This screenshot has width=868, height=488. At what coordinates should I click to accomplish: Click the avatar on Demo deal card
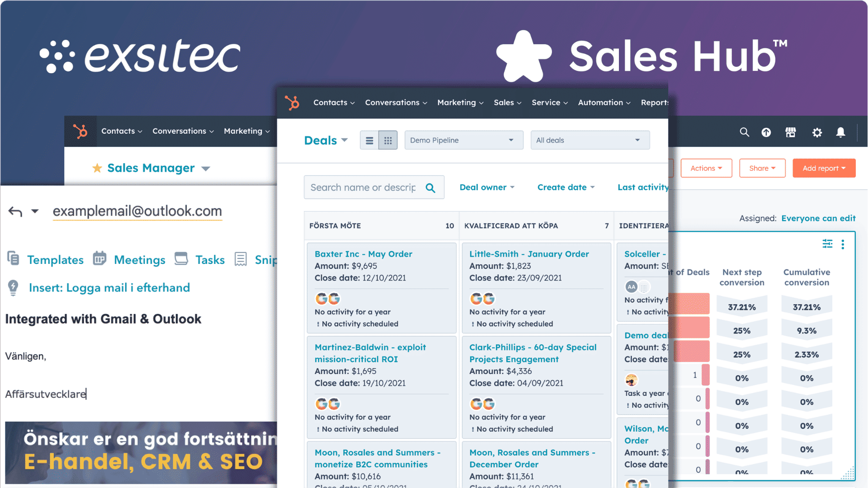pos(632,380)
